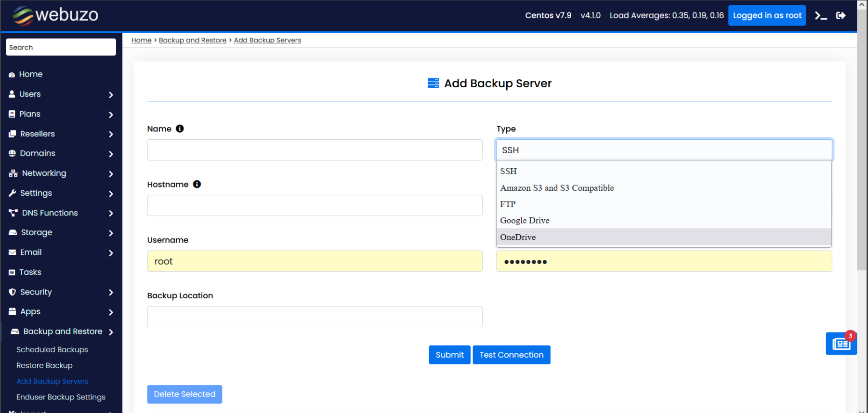This screenshot has height=413, width=868.
Task: Go to Enduser Backup Settings
Action: [x=61, y=397]
